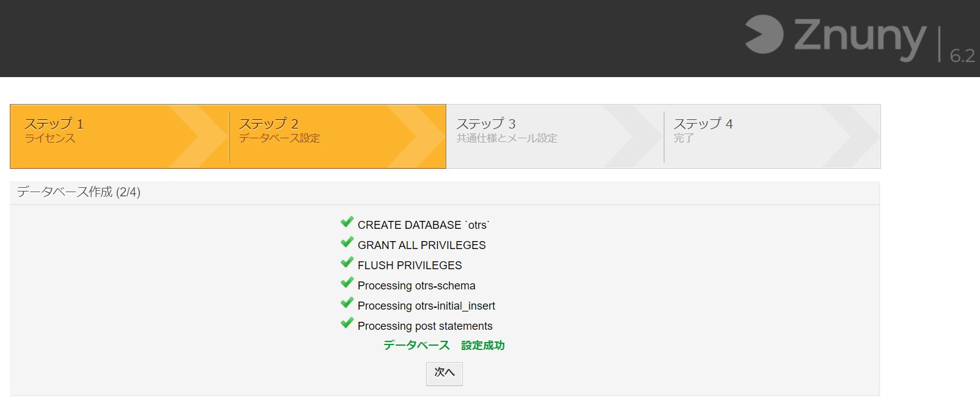Click the checkmark for Processing otrs-initial_insert
This screenshot has width=980, height=402.
pos(347,302)
